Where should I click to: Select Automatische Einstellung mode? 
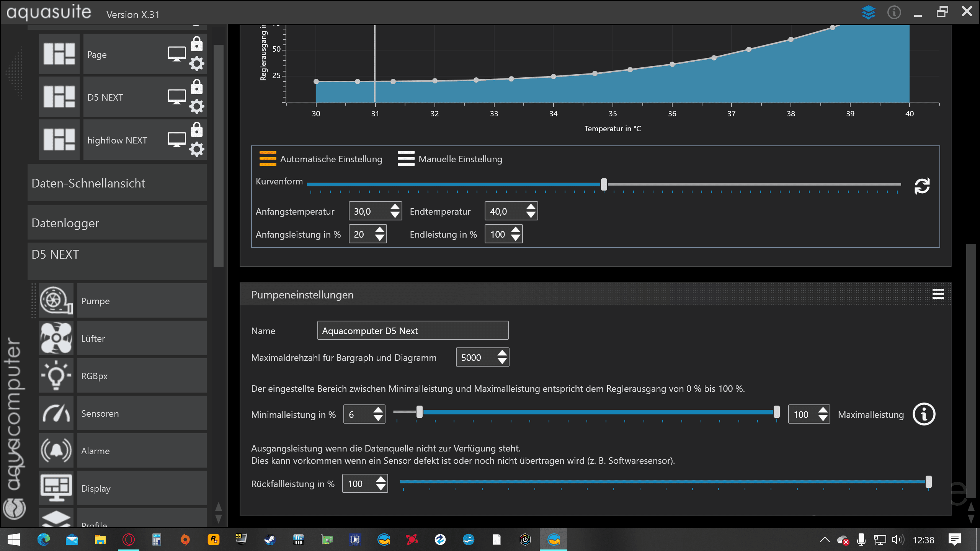tap(321, 159)
